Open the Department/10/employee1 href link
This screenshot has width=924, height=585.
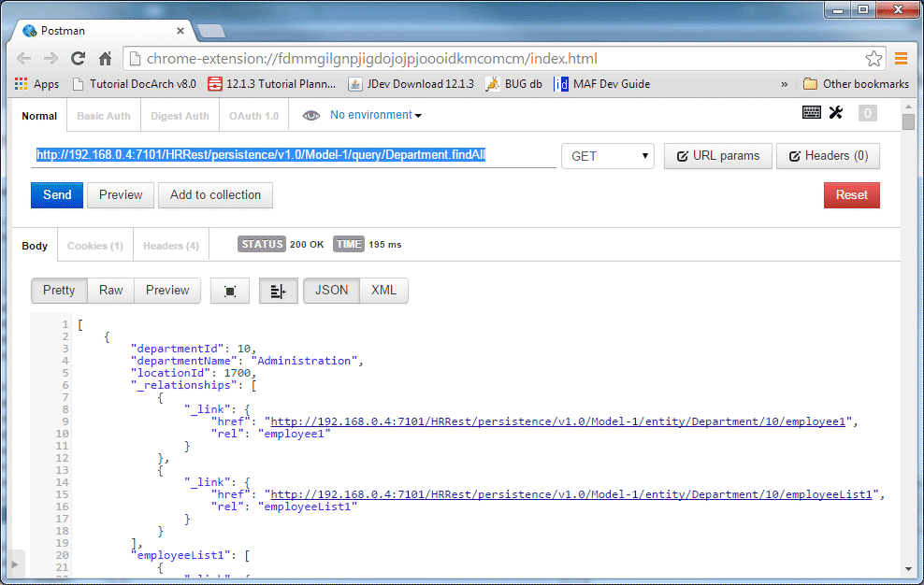tap(558, 421)
